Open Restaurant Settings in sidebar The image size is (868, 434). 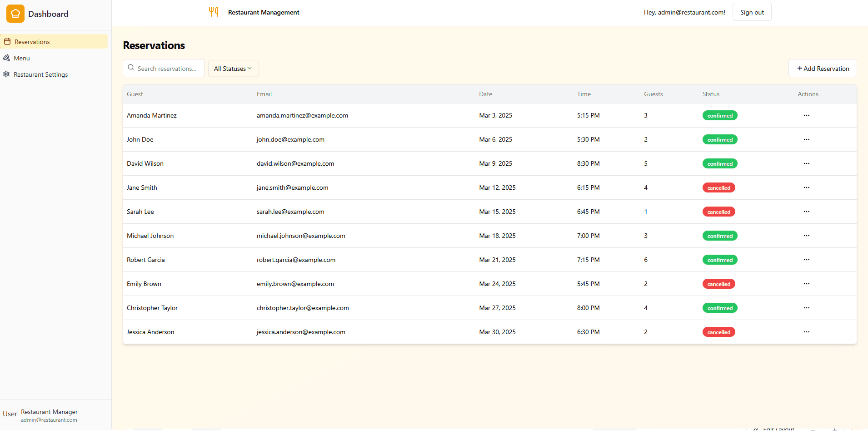pos(40,74)
